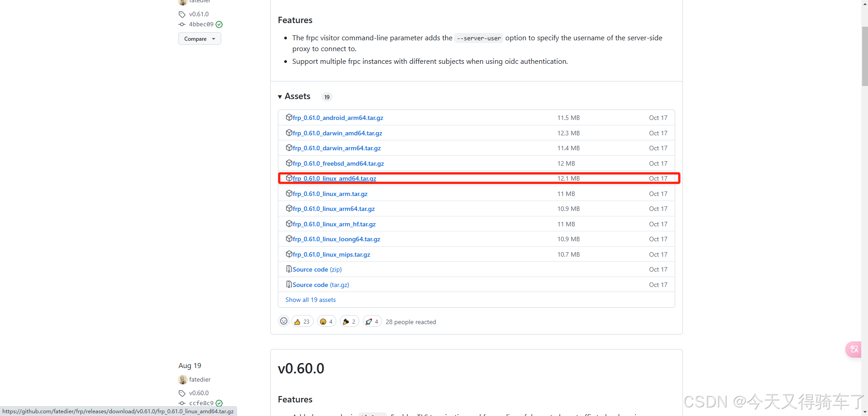The height and width of the screenshot is (416, 868).
Task: Click package icon of linux_mips asset
Action: 289,254
